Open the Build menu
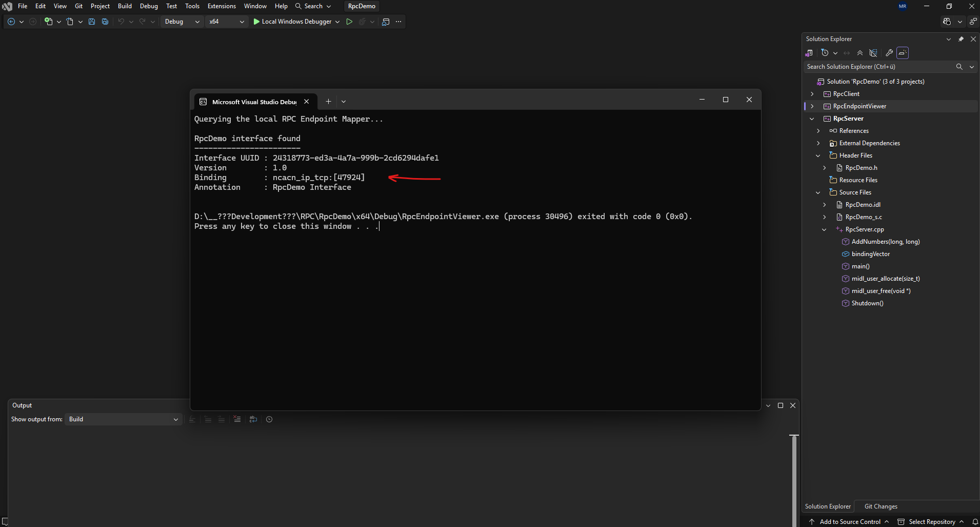This screenshot has height=527, width=980. tap(125, 6)
